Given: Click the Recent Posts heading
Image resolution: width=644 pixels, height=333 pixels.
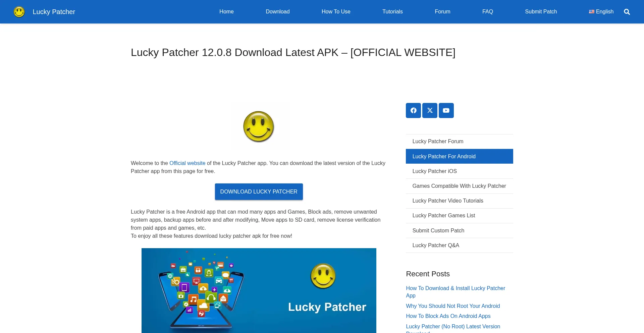Looking at the screenshot, I should tap(428, 274).
